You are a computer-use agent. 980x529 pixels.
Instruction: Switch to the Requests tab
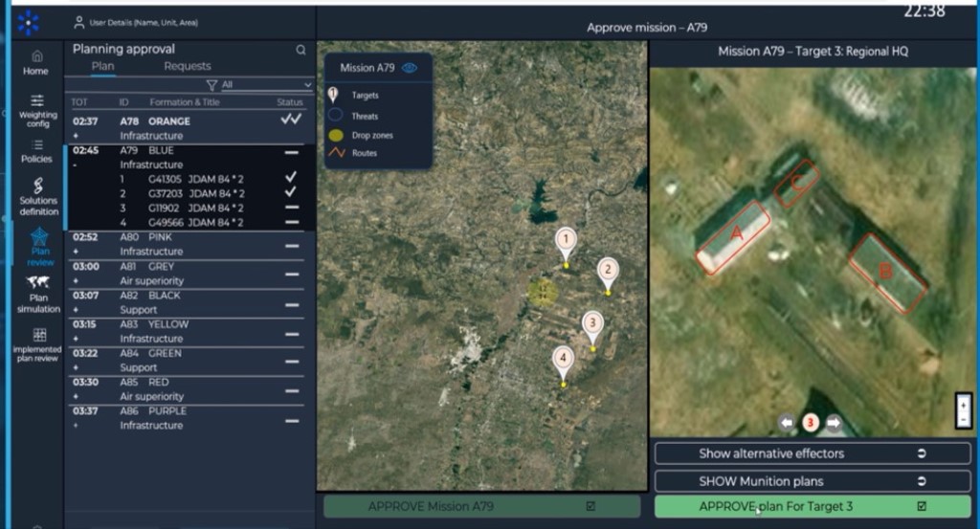(187, 66)
